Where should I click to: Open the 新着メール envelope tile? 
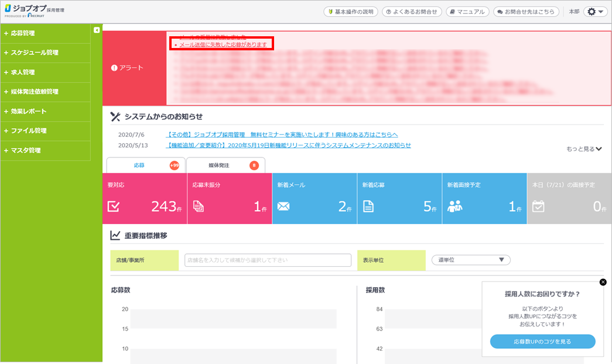click(x=314, y=198)
